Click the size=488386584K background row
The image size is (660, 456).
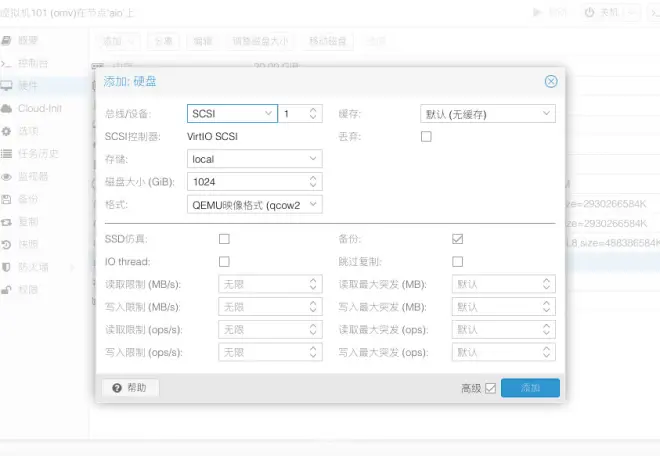tap(613, 243)
